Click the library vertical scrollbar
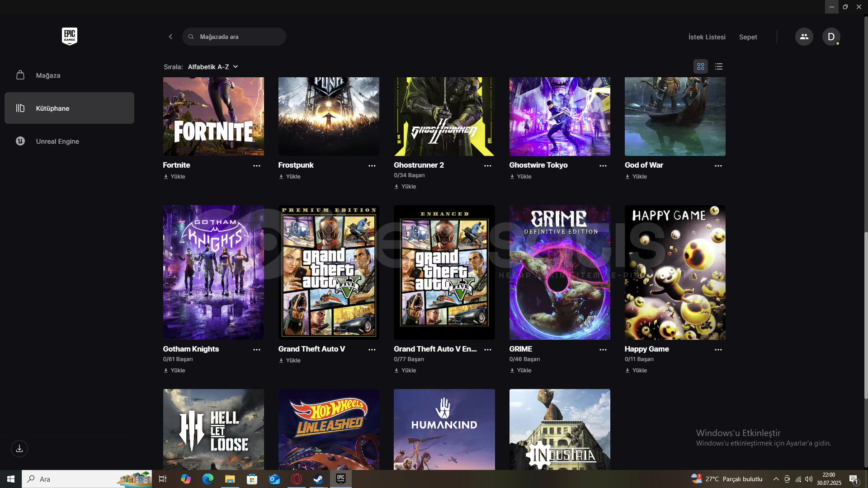The width and height of the screenshot is (868, 488). [x=866, y=315]
